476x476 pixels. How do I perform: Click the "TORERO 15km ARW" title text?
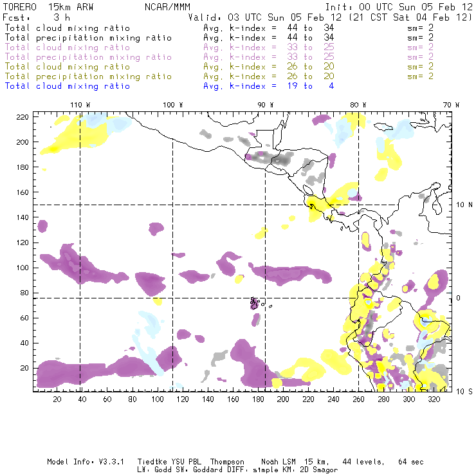(x=48, y=7)
